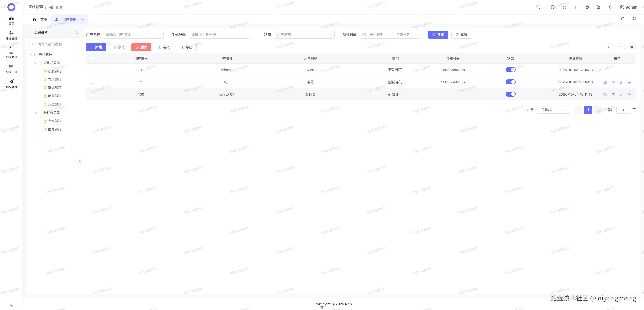Reset password key icon in ry row
This screenshot has height=310, width=644.
click(x=621, y=82)
